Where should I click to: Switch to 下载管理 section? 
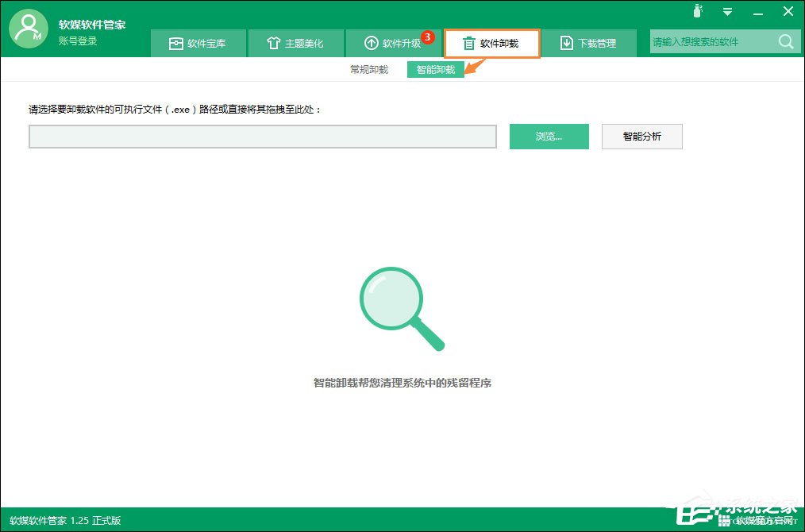[x=590, y=43]
